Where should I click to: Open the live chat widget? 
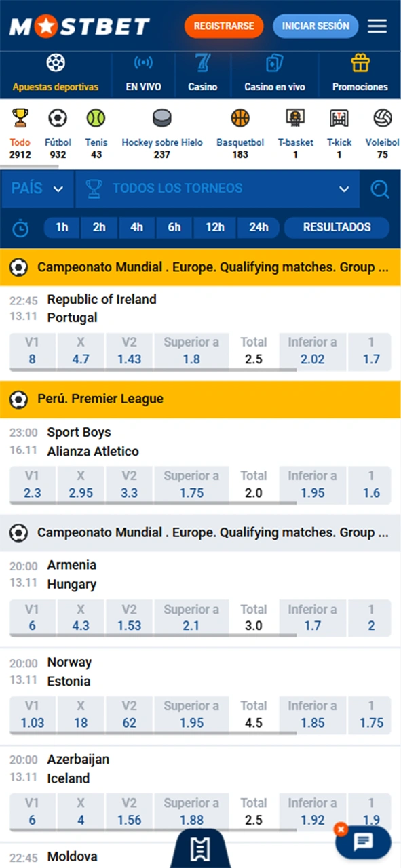click(x=363, y=842)
